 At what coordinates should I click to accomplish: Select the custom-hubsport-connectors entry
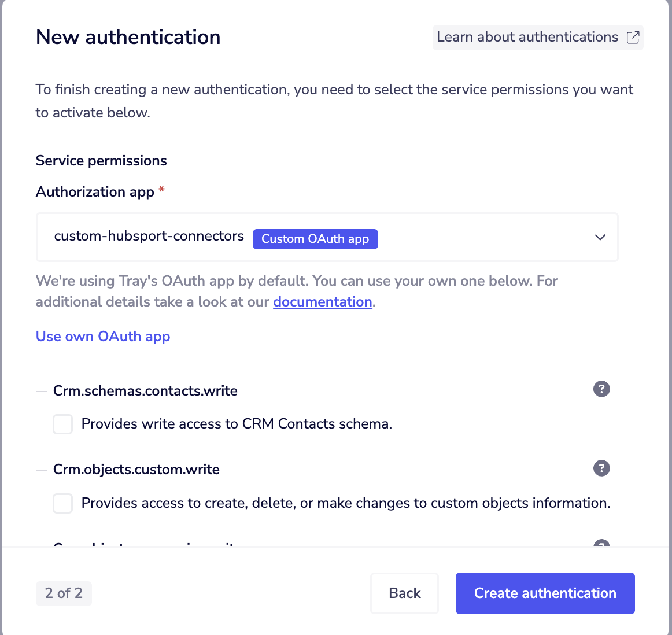point(149,236)
